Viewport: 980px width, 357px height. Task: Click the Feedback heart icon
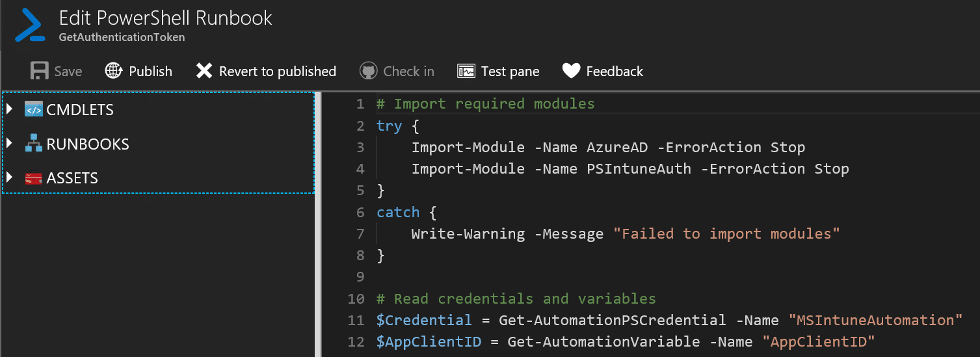click(571, 71)
